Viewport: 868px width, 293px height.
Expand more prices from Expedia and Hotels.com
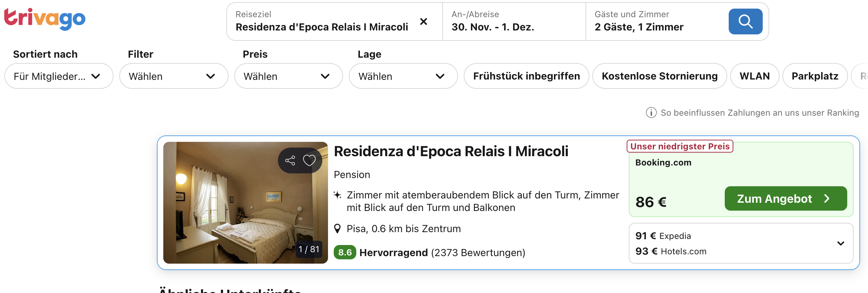point(840,244)
